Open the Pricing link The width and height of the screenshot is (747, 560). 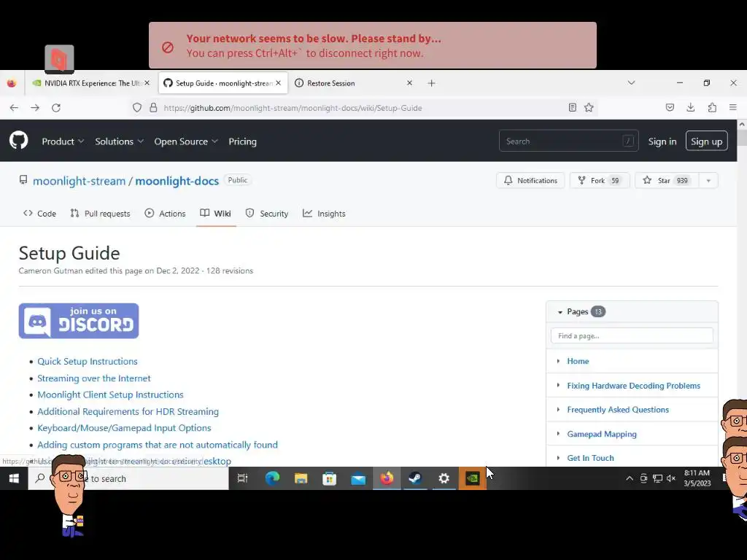(242, 141)
